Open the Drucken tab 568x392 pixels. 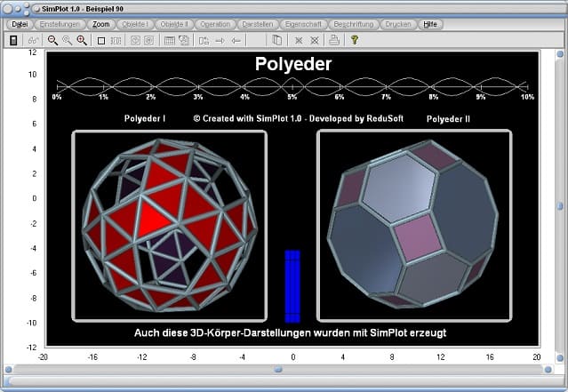pos(396,24)
